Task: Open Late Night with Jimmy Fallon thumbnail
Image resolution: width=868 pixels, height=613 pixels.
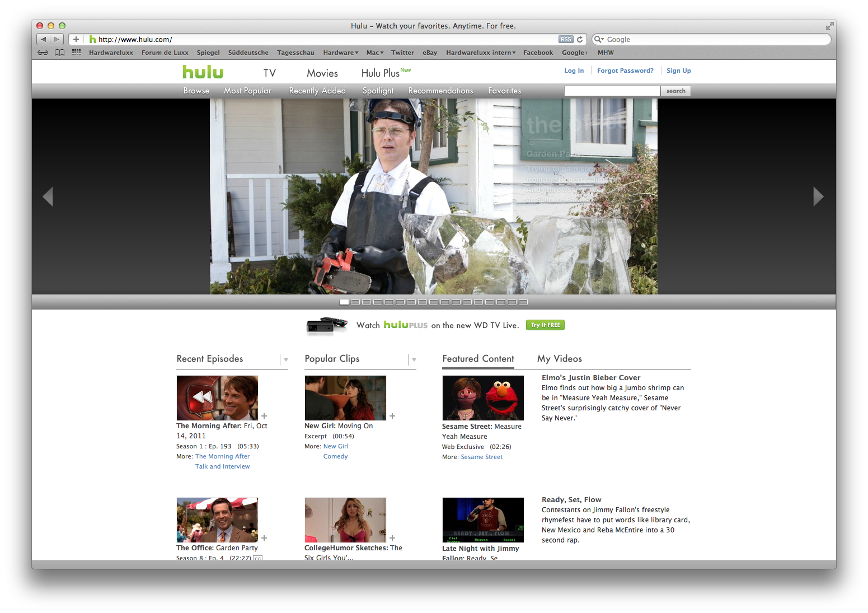Action: coord(483,520)
